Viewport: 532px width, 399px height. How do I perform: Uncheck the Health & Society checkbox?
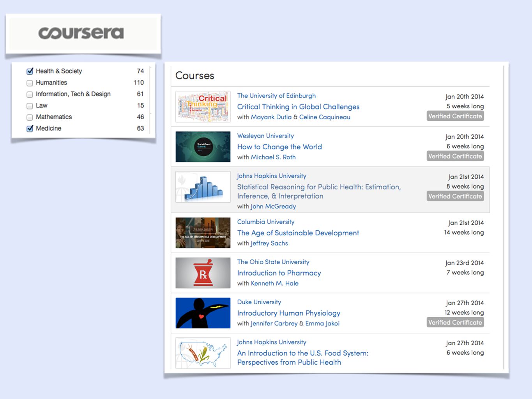[x=30, y=71]
